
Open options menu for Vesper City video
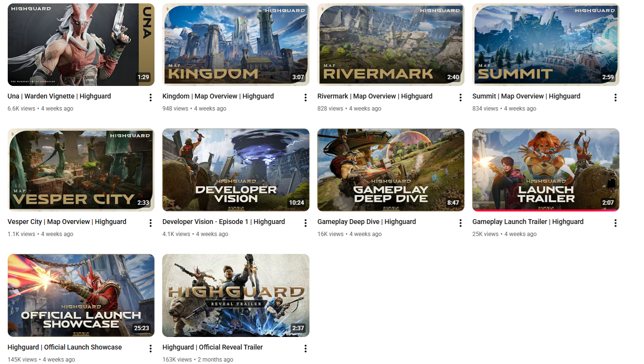point(150,222)
